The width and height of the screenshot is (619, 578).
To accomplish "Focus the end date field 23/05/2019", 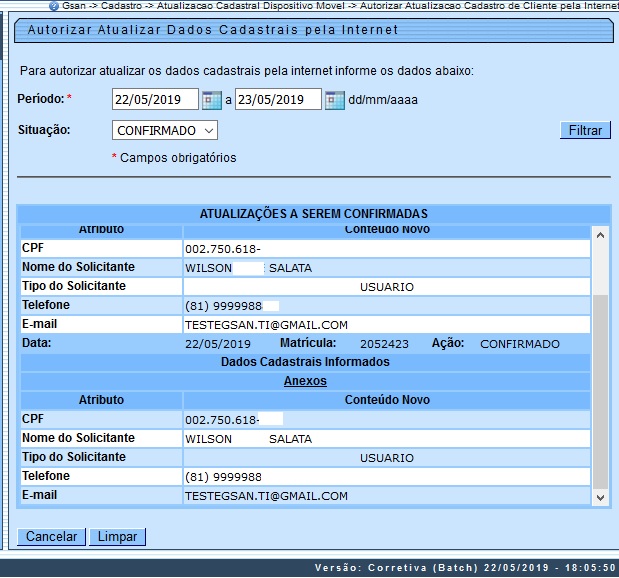I will tap(278, 99).
